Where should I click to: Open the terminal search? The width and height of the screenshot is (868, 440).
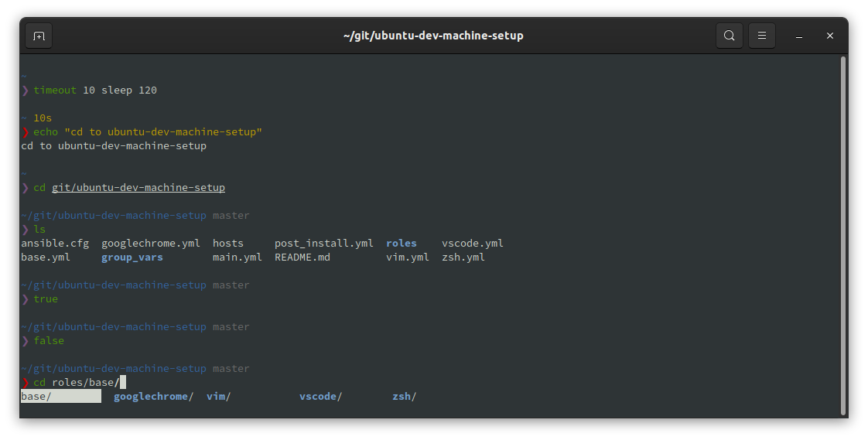coord(729,36)
